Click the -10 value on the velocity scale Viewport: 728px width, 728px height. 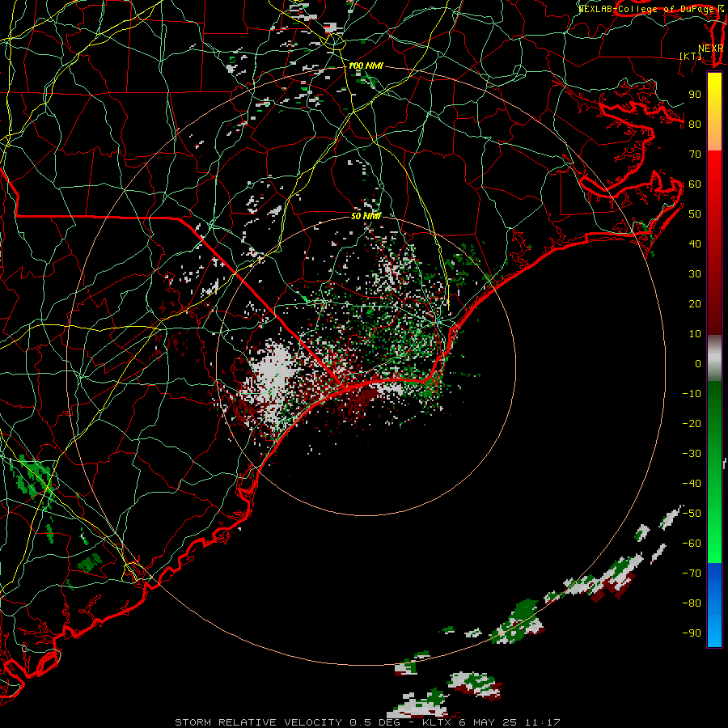point(692,394)
